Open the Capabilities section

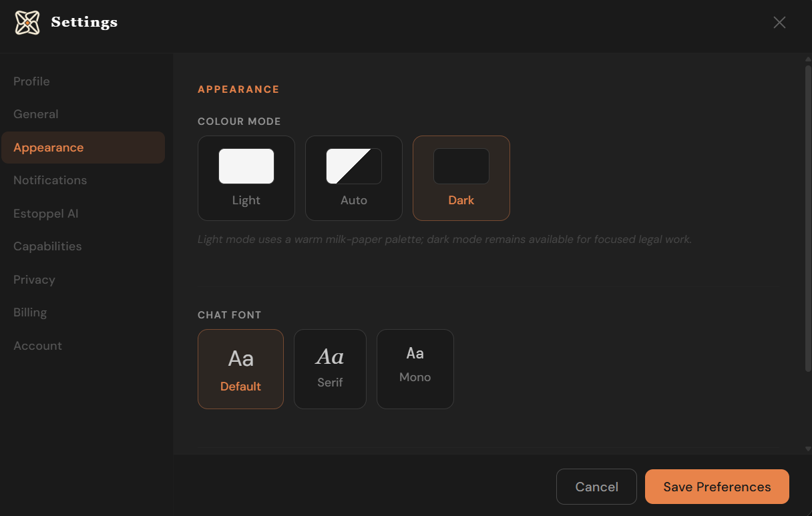pos(83,246)
